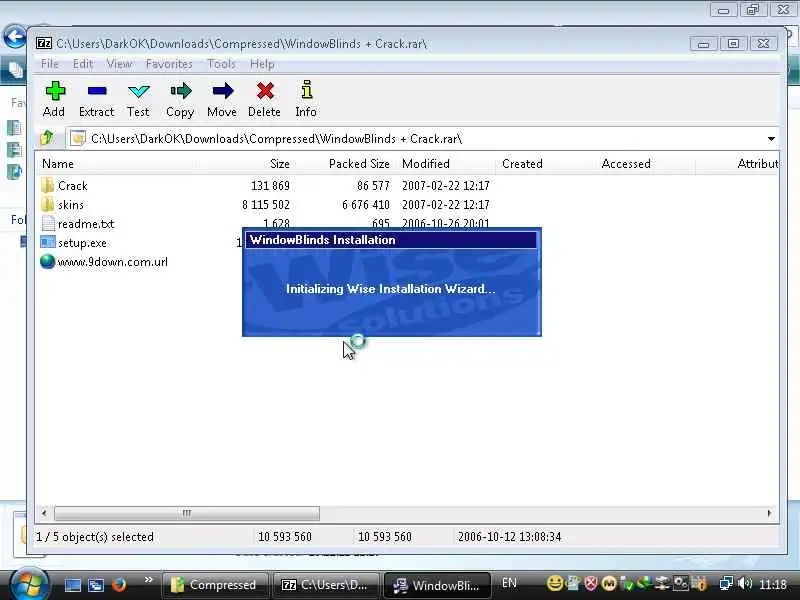Switch to 7-Zip C:\Users\D... taskbar button
The height and width of the screenshot is (600, 800).
[x=326, y=585]
